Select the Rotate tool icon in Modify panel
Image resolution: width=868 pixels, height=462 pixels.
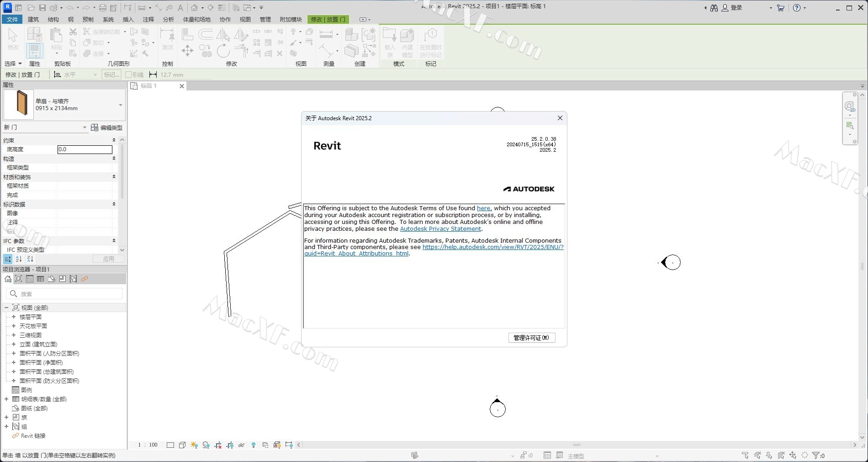tap(223, 50)
